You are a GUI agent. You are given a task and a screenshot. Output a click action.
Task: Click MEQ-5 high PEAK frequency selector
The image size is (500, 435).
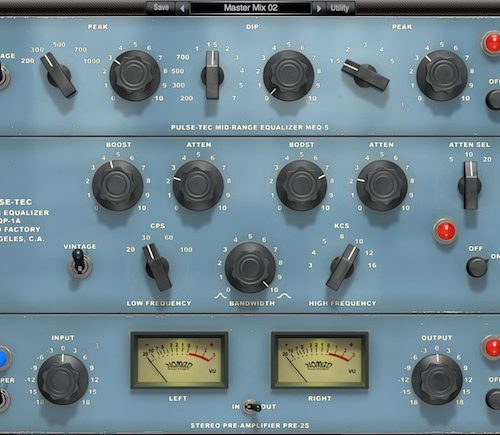[365, 75]
